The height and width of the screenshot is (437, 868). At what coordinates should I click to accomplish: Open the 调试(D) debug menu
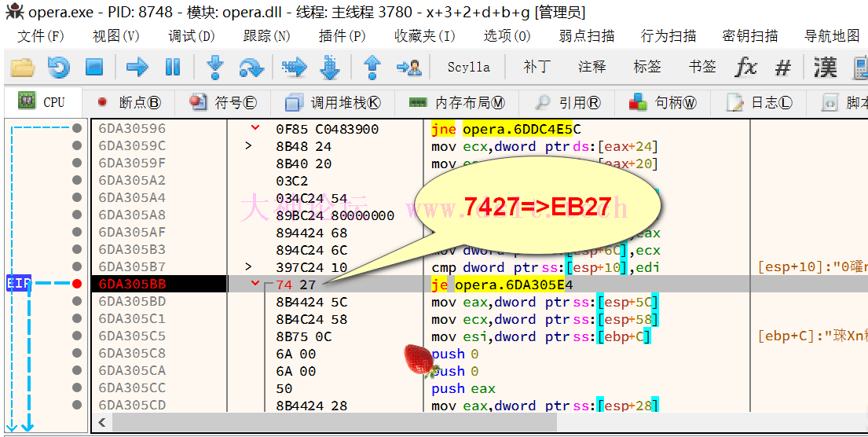click(191, 36)
